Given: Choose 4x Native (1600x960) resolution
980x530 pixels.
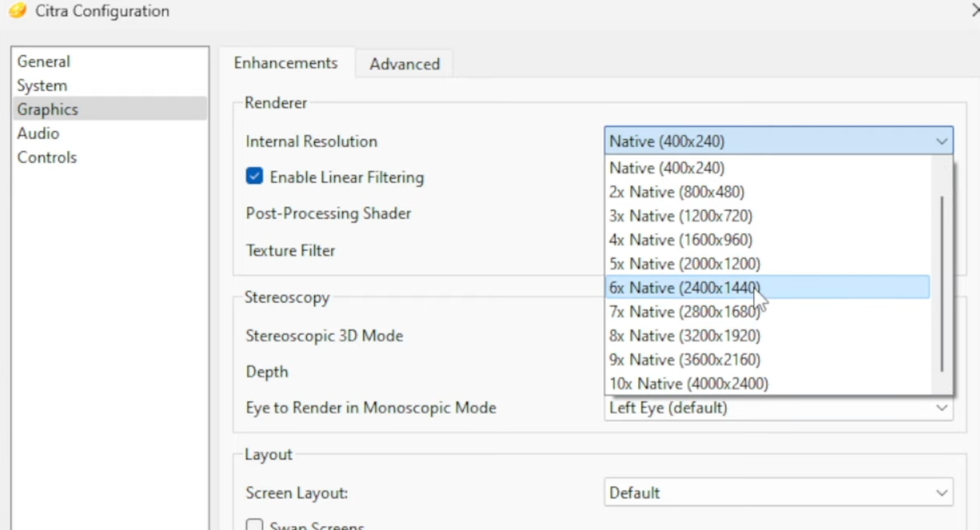Looking at the screenshot, I should (x=767, y=240).
